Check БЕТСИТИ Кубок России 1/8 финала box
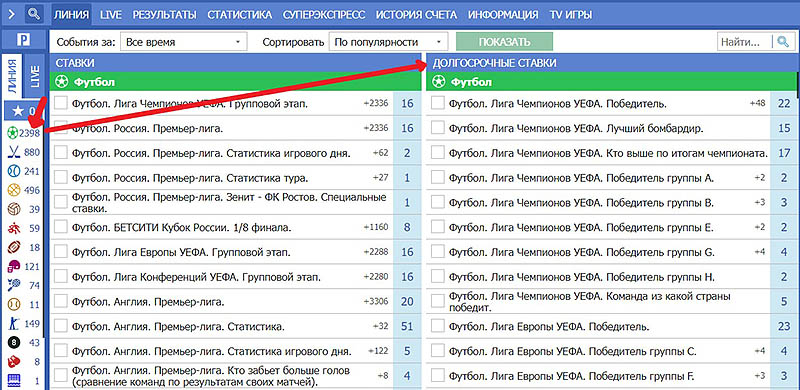This screenshot has height=390, width=800. point(61,227)
